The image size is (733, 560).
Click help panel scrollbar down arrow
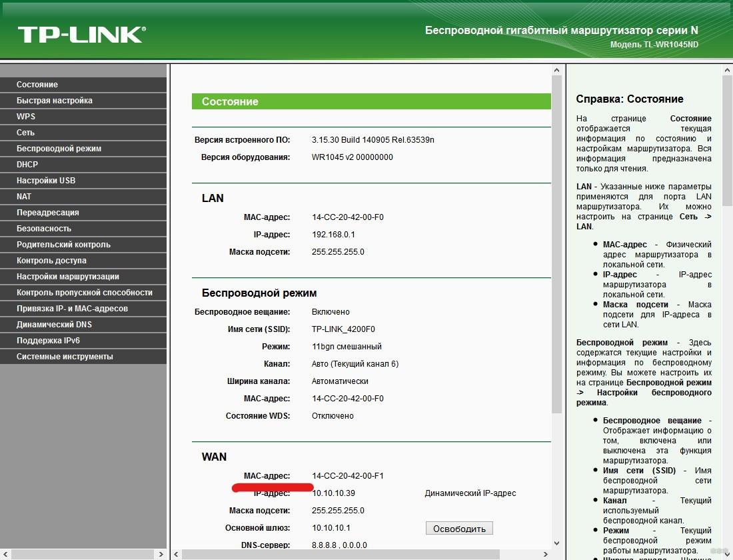click(x=728, y=554)
